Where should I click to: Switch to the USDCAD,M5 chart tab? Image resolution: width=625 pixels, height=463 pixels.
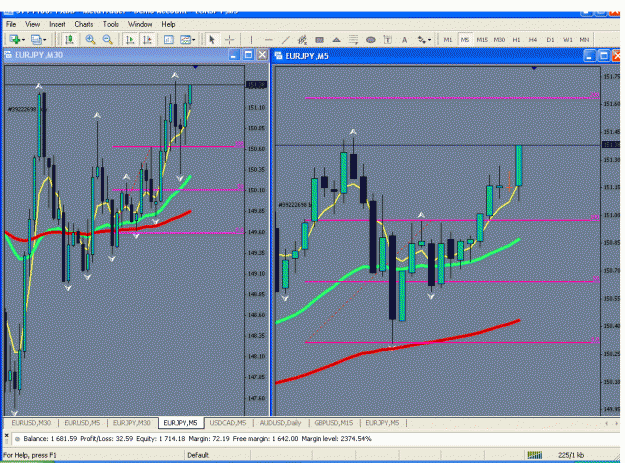coord(228,423)
